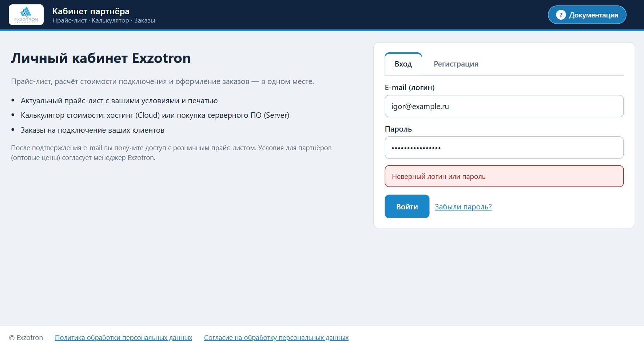Viewport: 644px width, 349px height.
Task: Focus the Пароль input field
Action: coord(504,148)
